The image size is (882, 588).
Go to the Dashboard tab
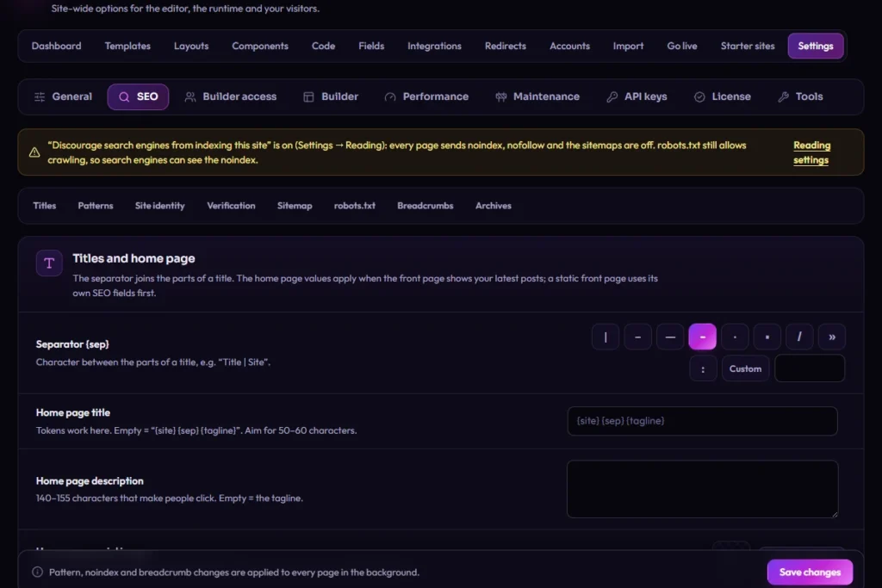click(x=56, y=46)
